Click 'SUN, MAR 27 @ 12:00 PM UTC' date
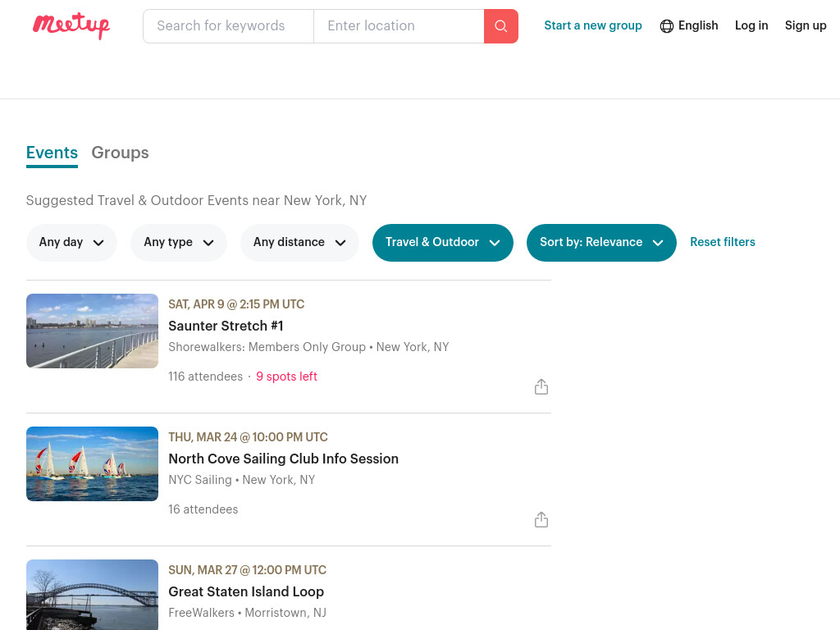The height and width of the screenshot is (630, 840). click(x=248, y=570)
